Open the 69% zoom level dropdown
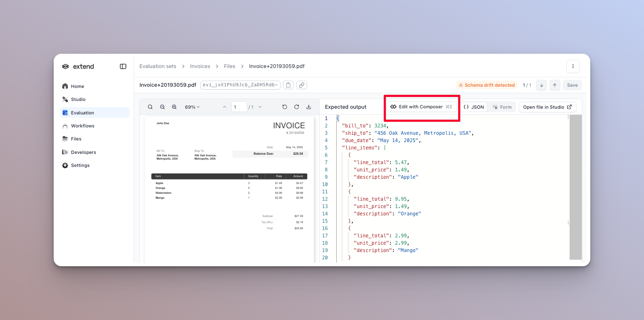Screen dimensions: 644x320 coord(192,107)
